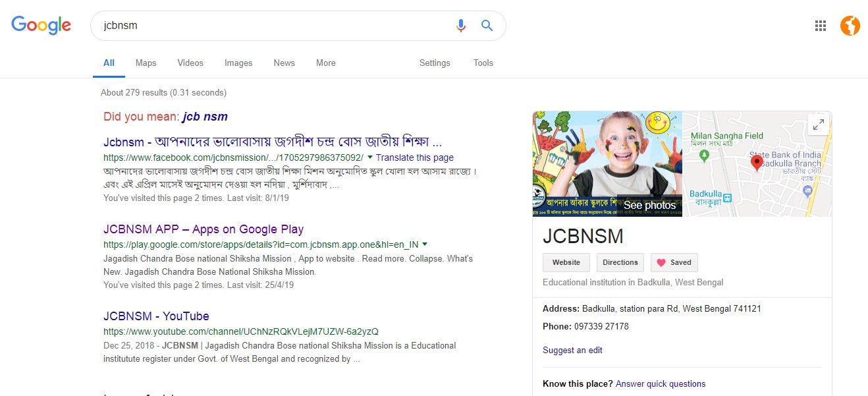Click the Milan Sangha Field marker
Image resolution: width=868 pixels, height=396 pixels.
pyautogui.click(x=703, y=156)
